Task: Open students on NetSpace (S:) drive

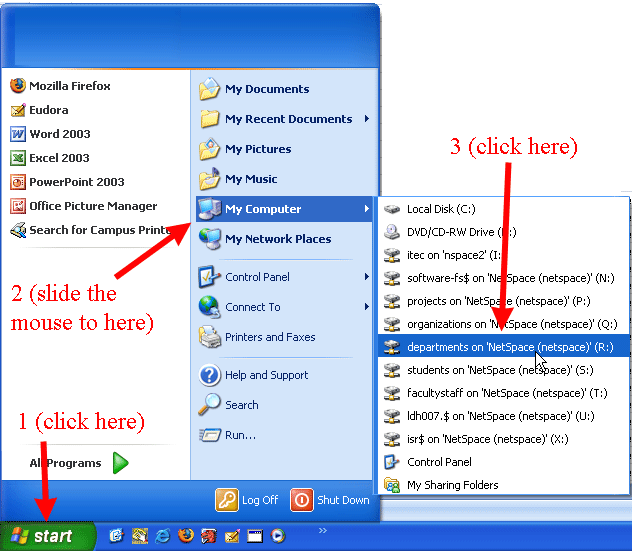Action: click(504, 370)
